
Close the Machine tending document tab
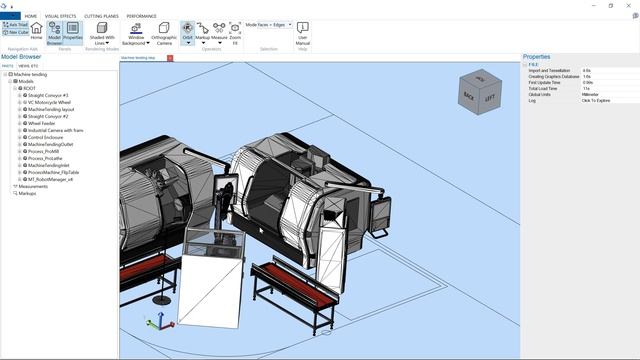click(x=170, y=58)
